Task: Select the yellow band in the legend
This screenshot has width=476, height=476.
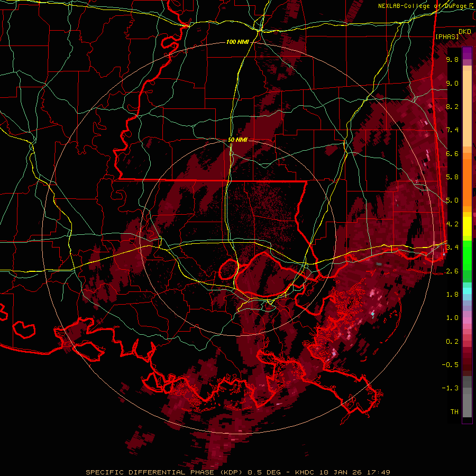Action: [467, 226]
